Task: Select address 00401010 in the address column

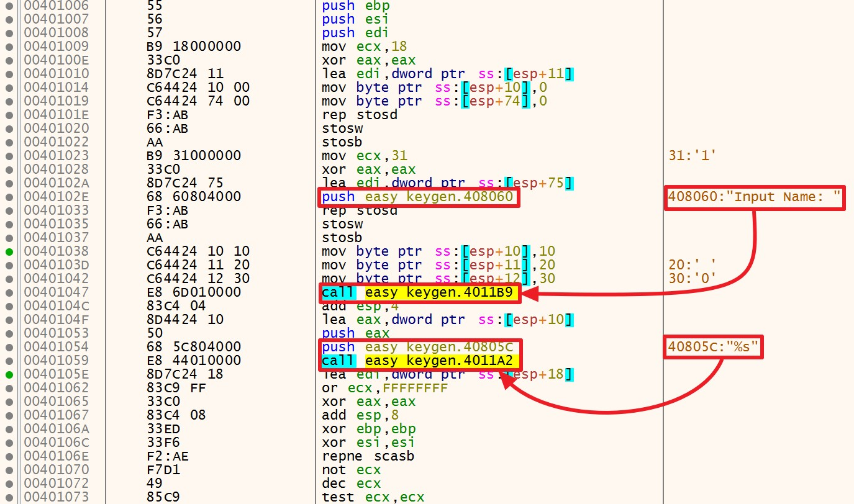Action: pos(56,74)
